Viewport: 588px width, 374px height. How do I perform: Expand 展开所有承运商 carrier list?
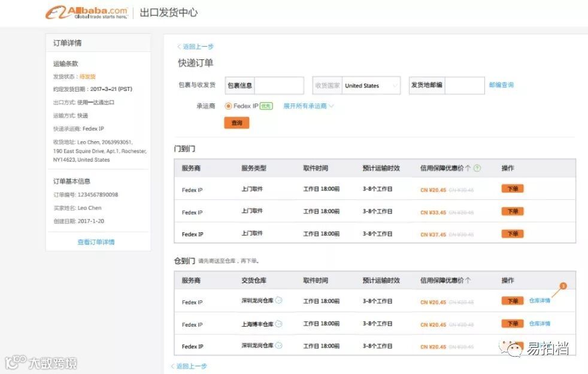[308, 106]
